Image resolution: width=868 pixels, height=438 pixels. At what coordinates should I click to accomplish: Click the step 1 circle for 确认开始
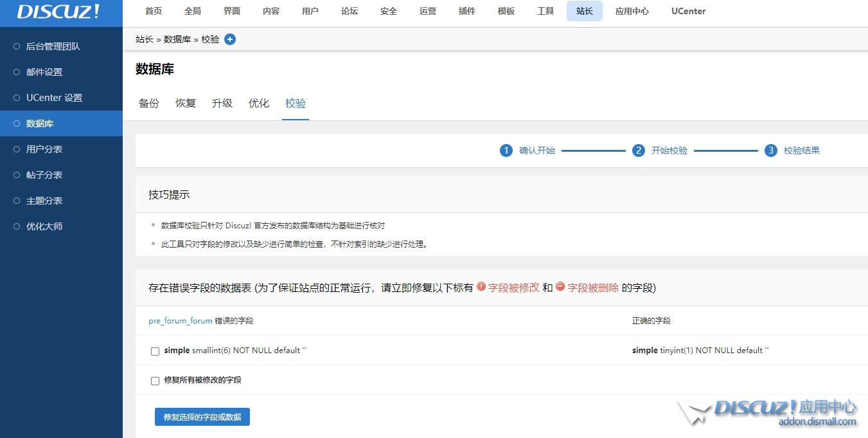[506, 151]
